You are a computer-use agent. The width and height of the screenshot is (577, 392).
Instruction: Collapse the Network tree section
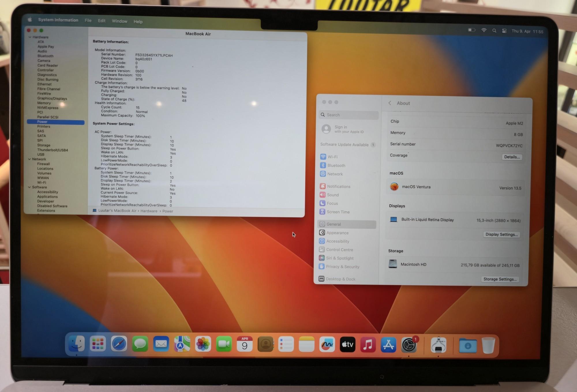(29, 159)
